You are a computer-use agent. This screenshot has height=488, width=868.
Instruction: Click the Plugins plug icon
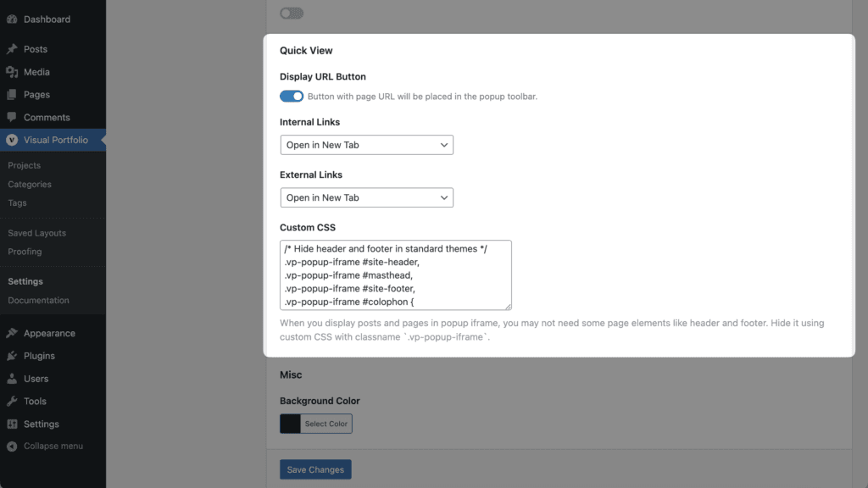[x=12, y=356]
